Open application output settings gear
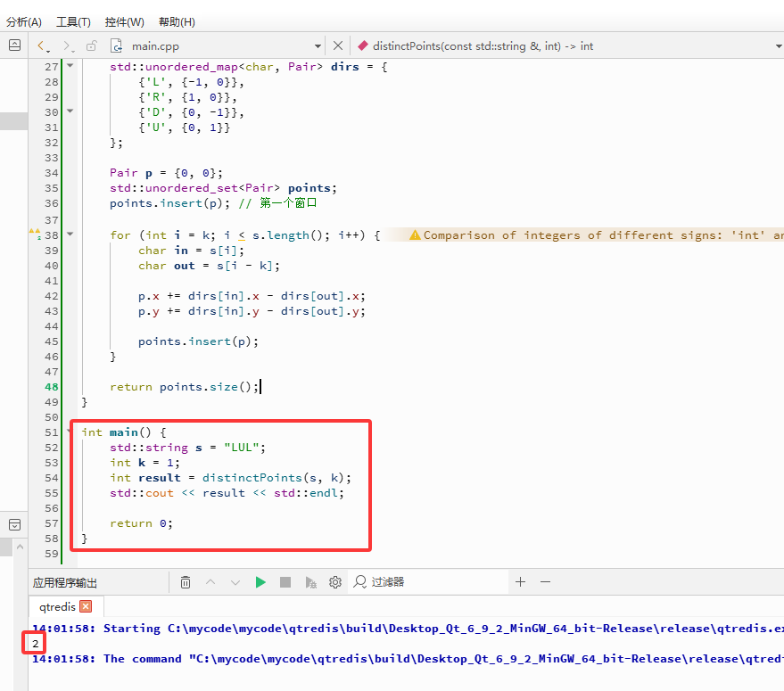 (x=335, y=582)
